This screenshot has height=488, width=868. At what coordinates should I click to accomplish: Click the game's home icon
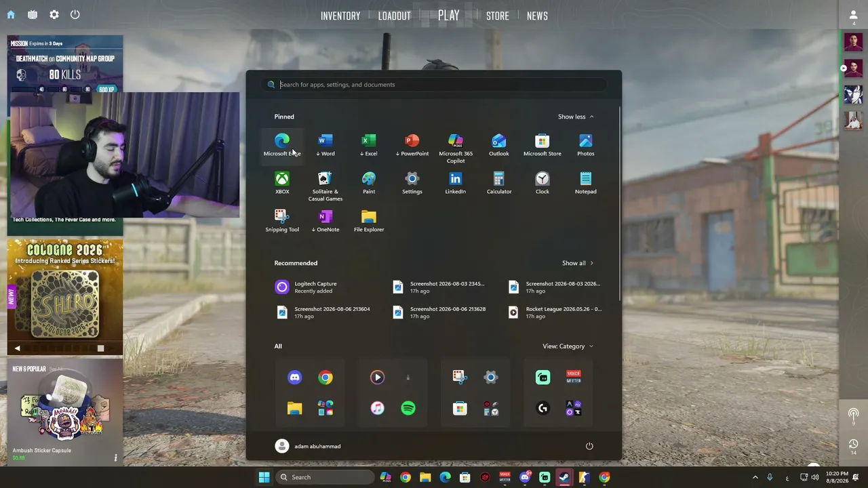[11, 14]
